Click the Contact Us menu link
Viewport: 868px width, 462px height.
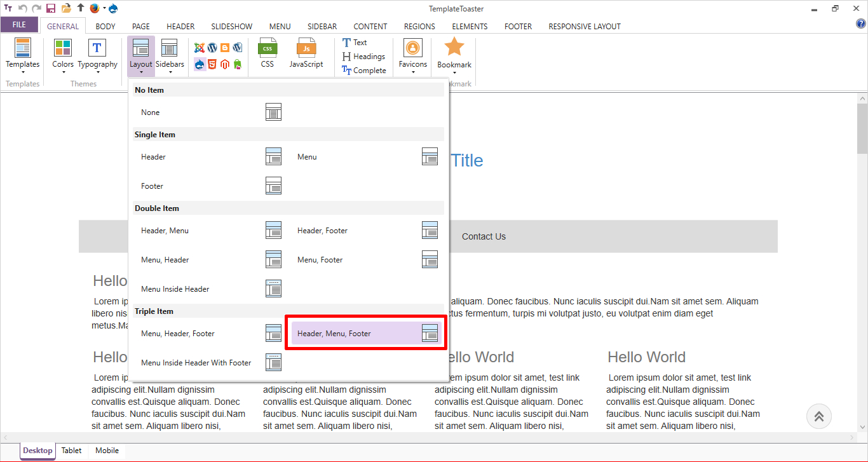pos(484,236)
